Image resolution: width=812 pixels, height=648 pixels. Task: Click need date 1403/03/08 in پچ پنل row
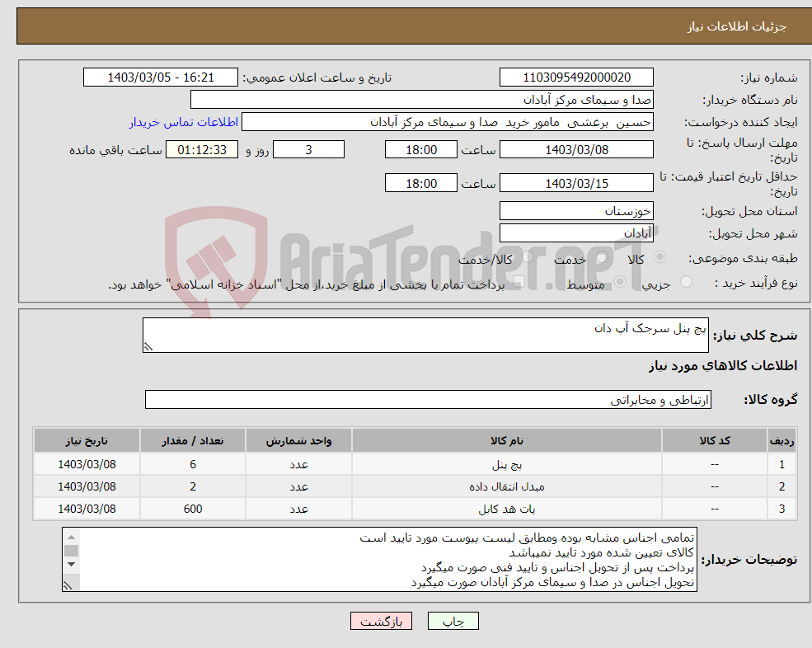tap(87, 465)
